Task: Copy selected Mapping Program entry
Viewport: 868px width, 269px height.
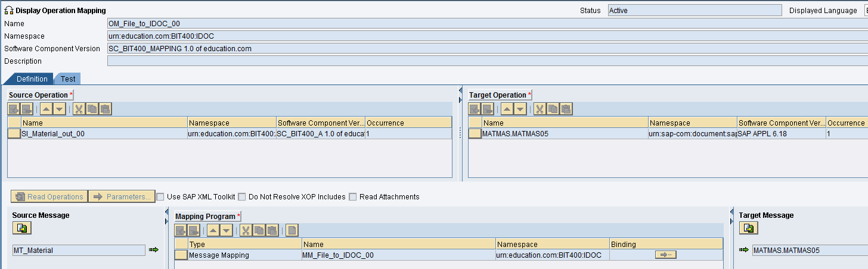Action: [259, 230]
